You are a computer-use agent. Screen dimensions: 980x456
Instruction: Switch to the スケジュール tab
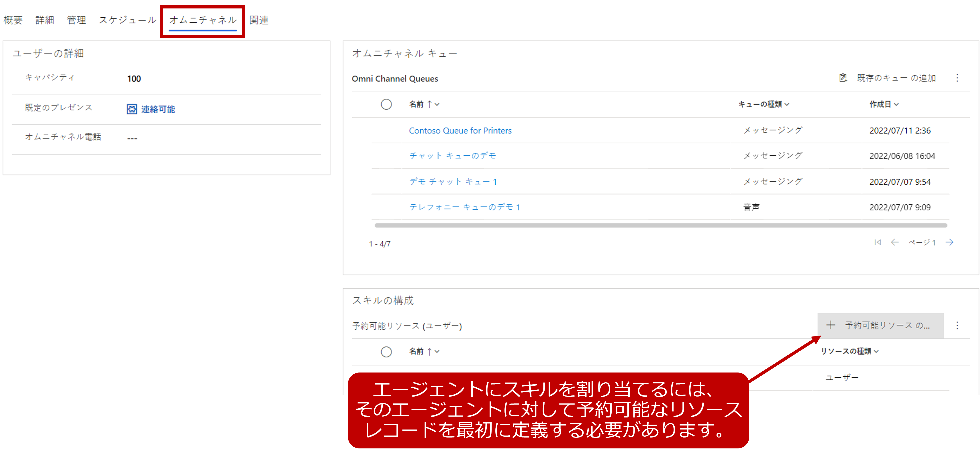coord(127,20)
